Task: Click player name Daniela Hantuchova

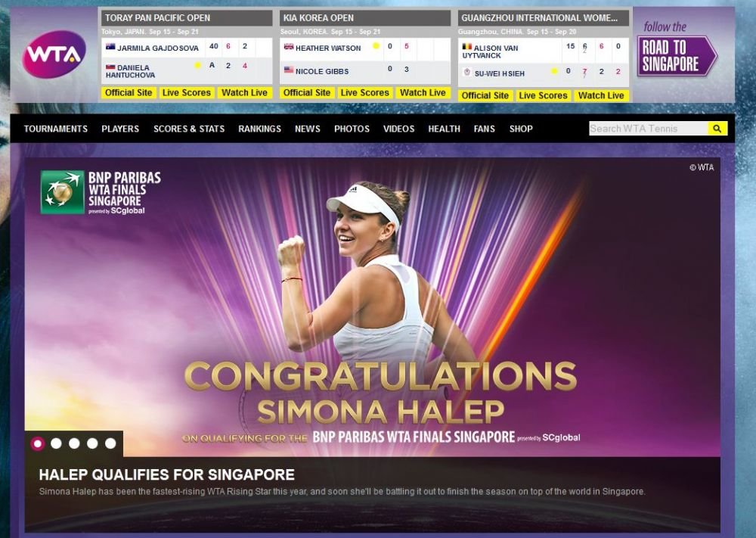Action: click(130, 71)
